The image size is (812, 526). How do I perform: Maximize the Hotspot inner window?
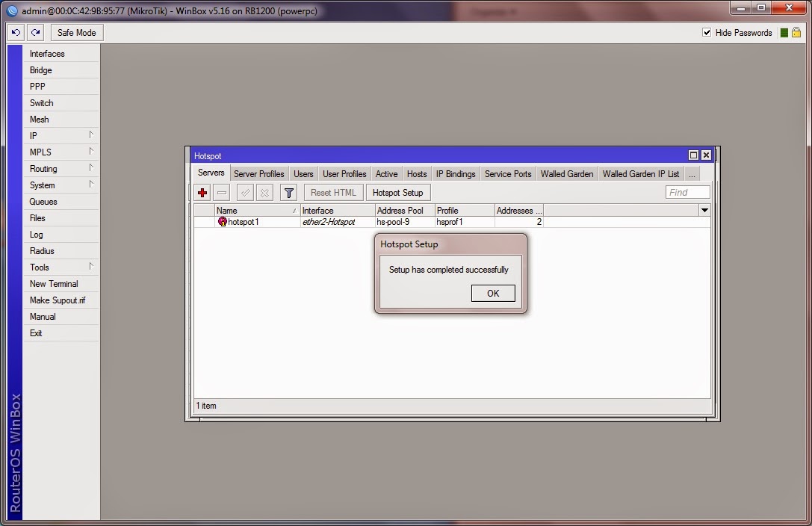[693, 155]
